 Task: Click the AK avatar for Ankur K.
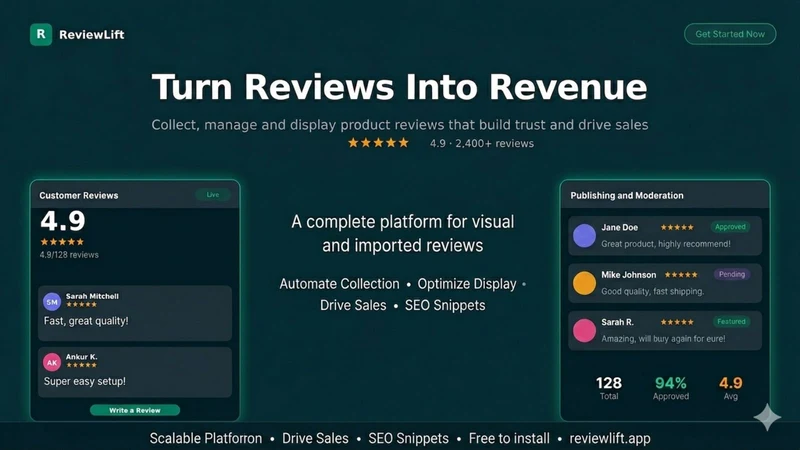click(52, 362)
